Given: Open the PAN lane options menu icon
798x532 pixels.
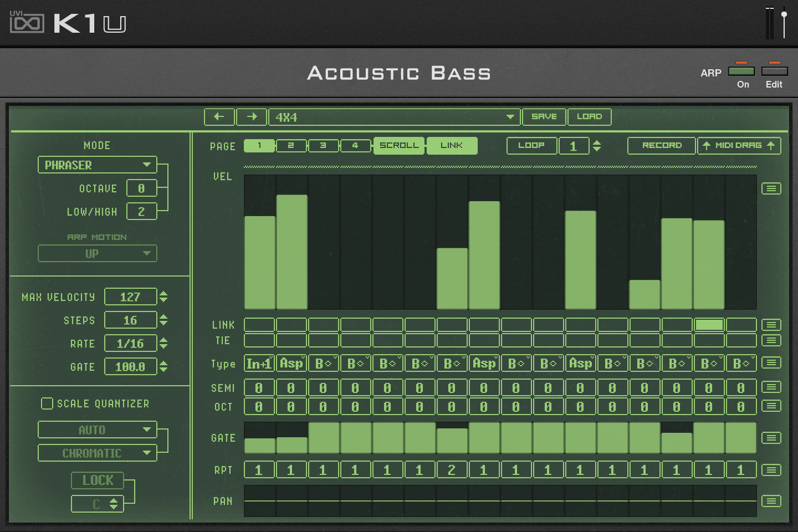Looking at the screenshot, I should coord(771,501).
